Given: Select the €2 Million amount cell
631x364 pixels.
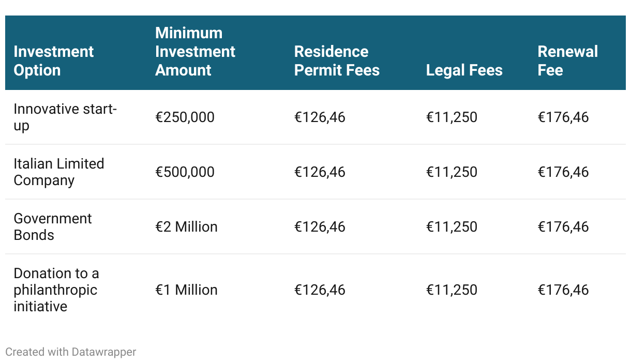Looking at the screenshot, I should (x=186, y=227).
